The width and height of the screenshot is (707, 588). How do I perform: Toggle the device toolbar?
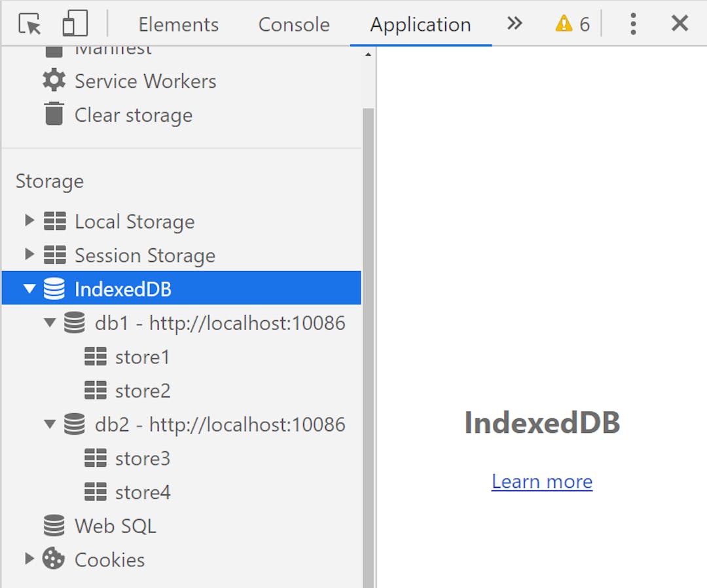click(74, 24)
